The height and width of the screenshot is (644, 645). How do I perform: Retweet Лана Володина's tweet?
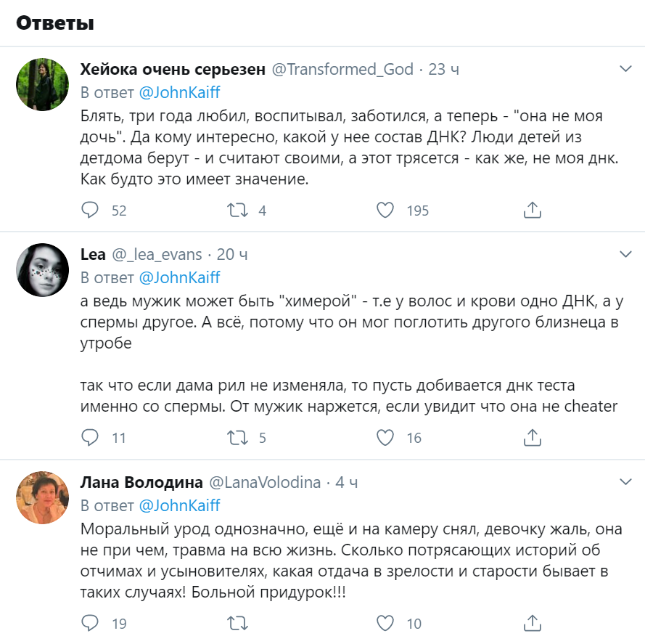tap(237, 623)
